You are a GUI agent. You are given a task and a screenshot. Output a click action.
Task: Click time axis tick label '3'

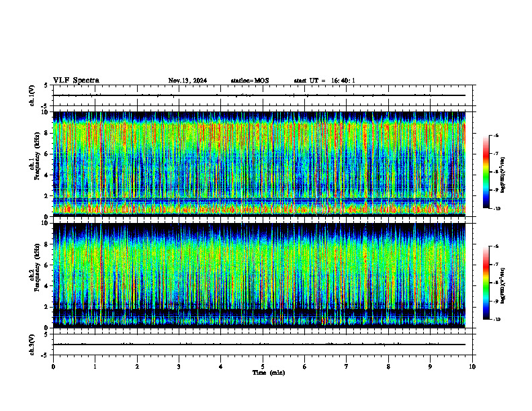tap(179, 367)
